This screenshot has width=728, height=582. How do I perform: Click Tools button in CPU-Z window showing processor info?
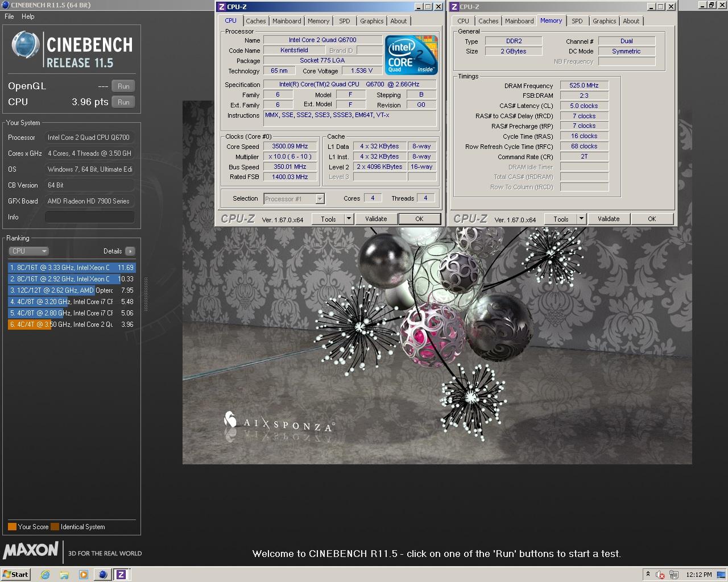(329, 219)
